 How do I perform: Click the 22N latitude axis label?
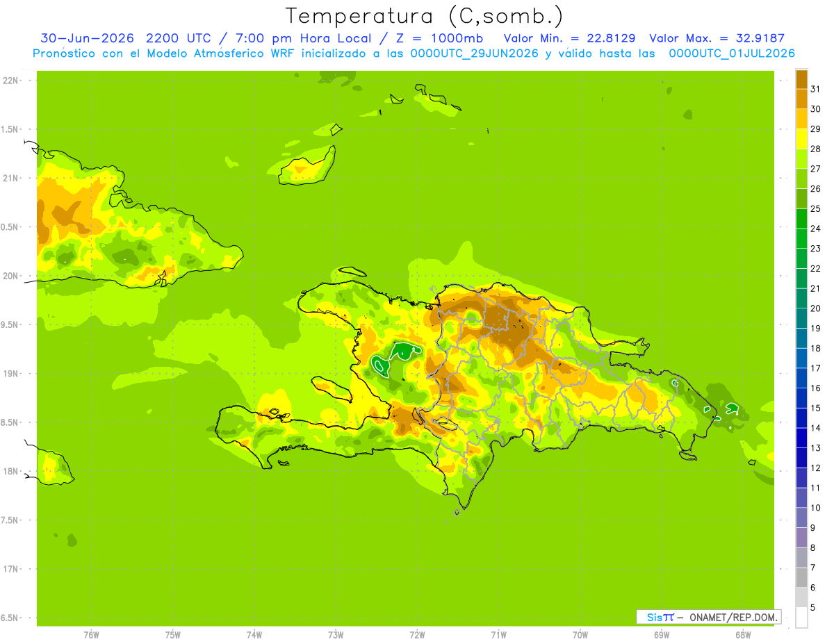click(x=10, y=80)
